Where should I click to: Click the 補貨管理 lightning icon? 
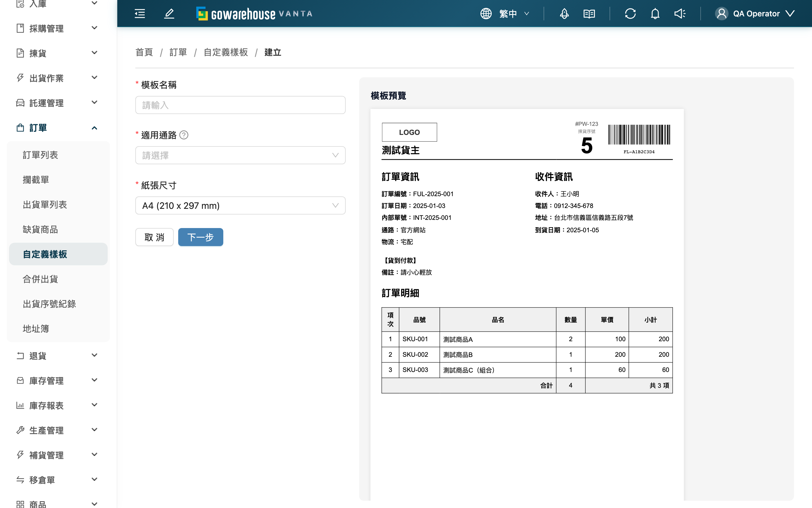pyautogui.click(x=20, y=455)
